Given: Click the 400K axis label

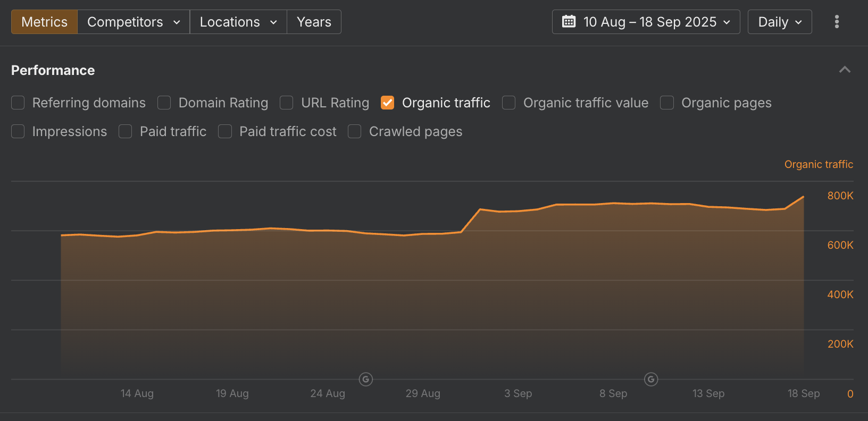Looking at the screenshot, I should pyautogui.click(x=840, y=294).
